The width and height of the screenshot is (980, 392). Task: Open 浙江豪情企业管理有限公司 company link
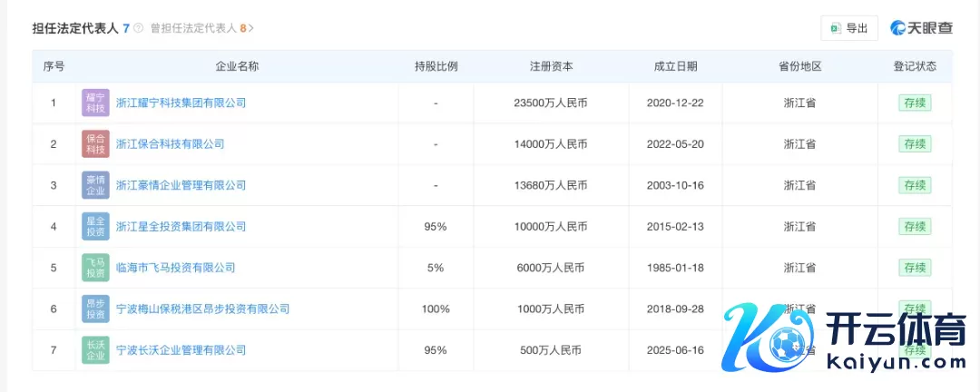[x=181, y=185]
